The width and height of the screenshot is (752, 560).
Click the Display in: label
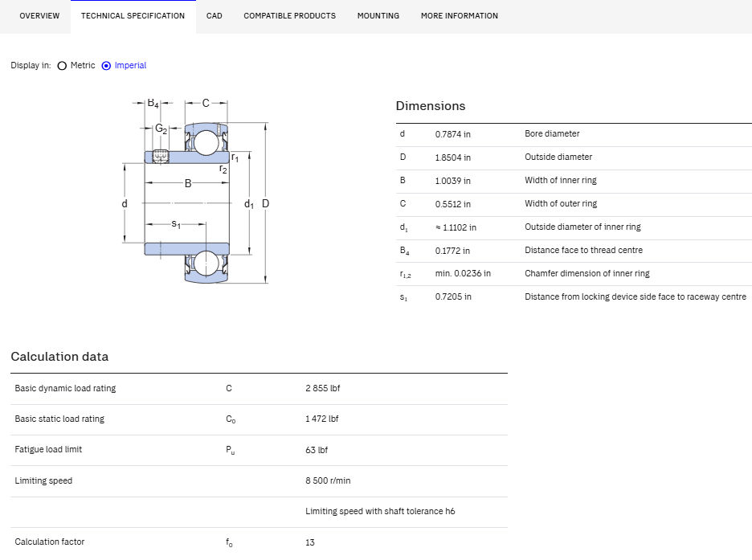point(31,66)
